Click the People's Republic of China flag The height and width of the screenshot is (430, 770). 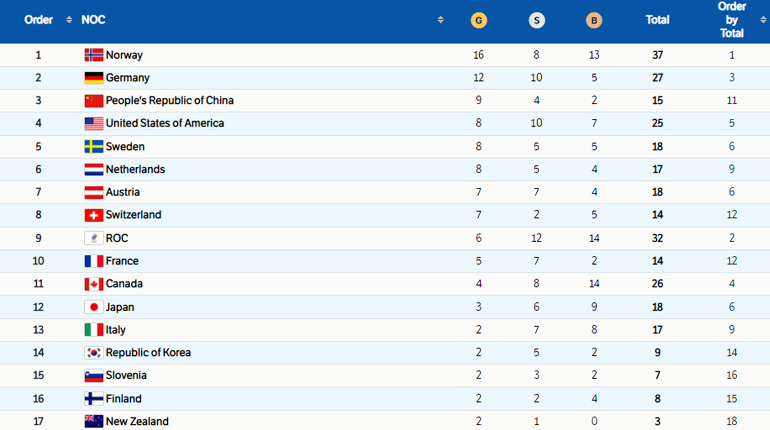pos(94,101)
